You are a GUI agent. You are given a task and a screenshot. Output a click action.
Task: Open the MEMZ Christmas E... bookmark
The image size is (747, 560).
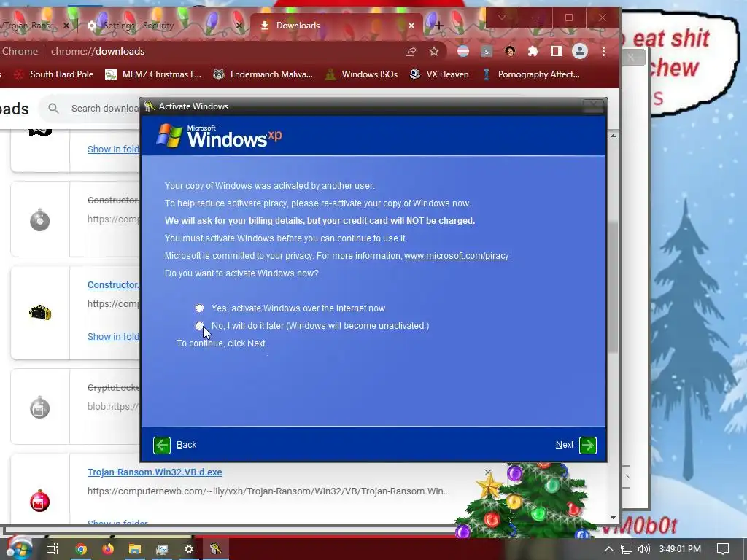coord(153,74)
